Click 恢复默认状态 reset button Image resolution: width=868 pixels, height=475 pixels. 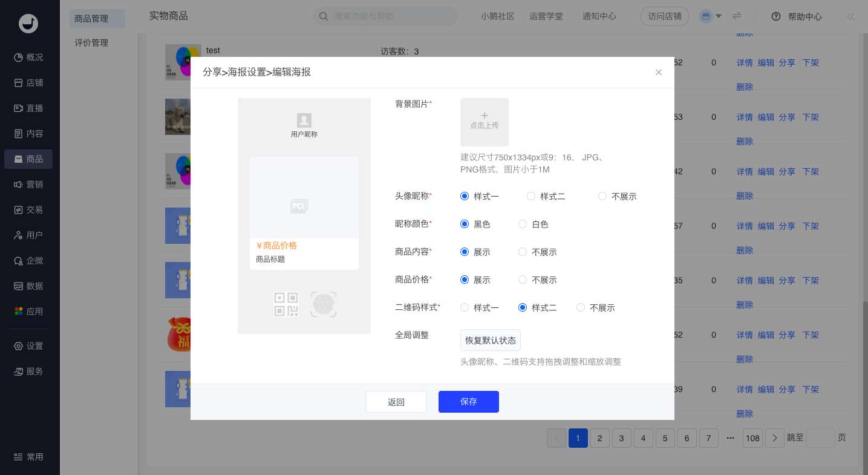[x=490, y=341]
